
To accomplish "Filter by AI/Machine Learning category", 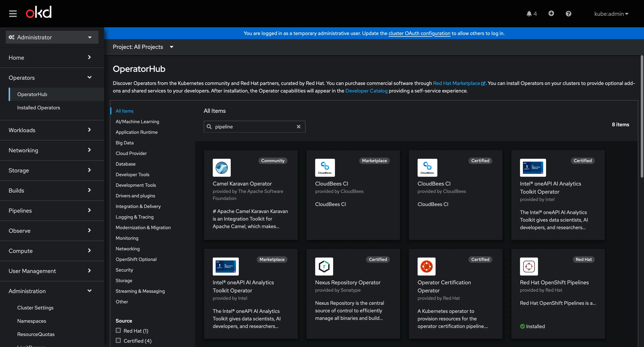I will (x=137, y=121).
